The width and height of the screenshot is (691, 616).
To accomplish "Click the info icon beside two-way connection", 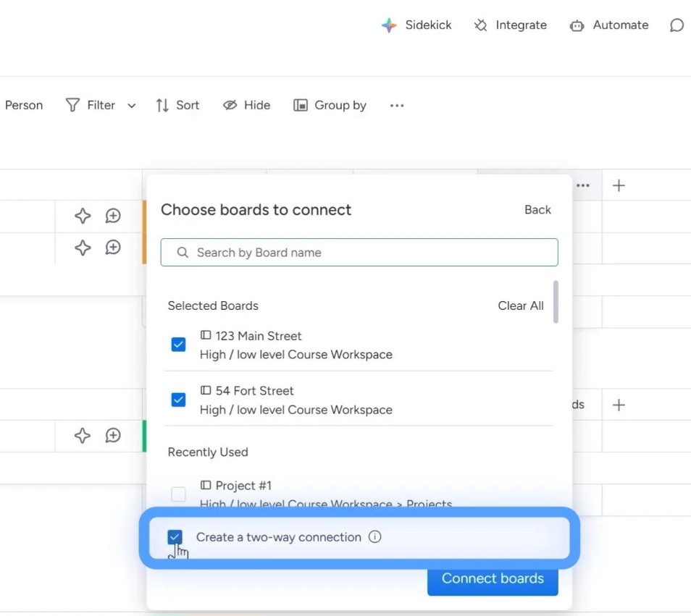I will tap(374, 537).
